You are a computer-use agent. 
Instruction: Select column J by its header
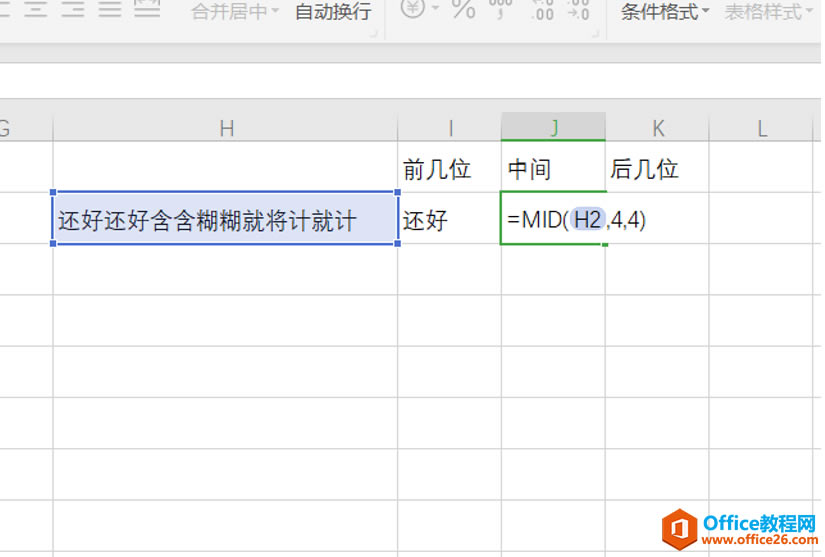pos(554,127)
